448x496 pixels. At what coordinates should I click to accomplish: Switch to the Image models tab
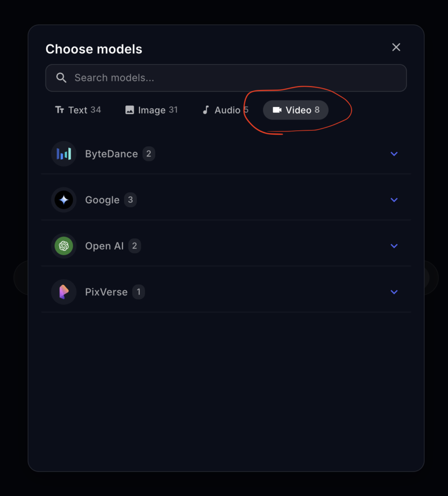pos(152,110)
